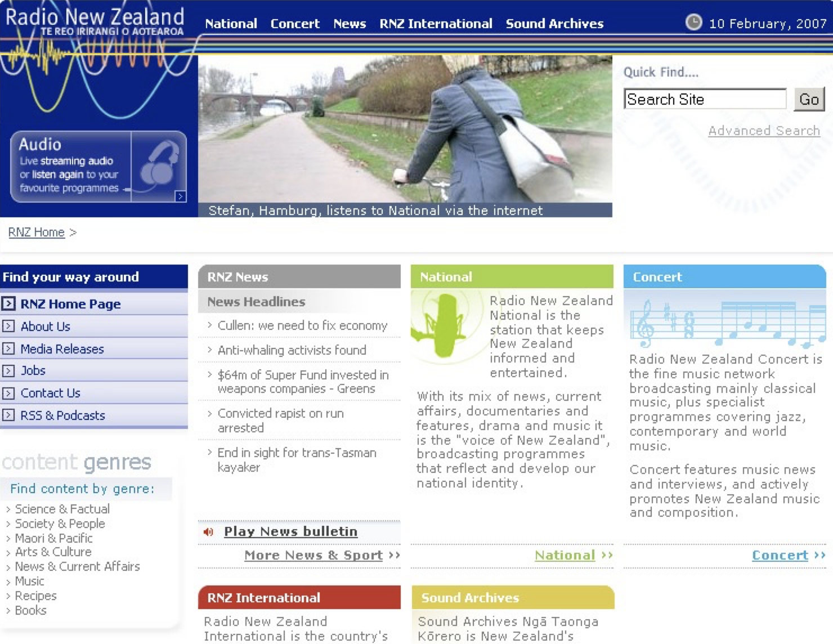833x644 pixels.
Task: Click the speaker icon beside Play News bulletin
Action: [x=208, y=531]
